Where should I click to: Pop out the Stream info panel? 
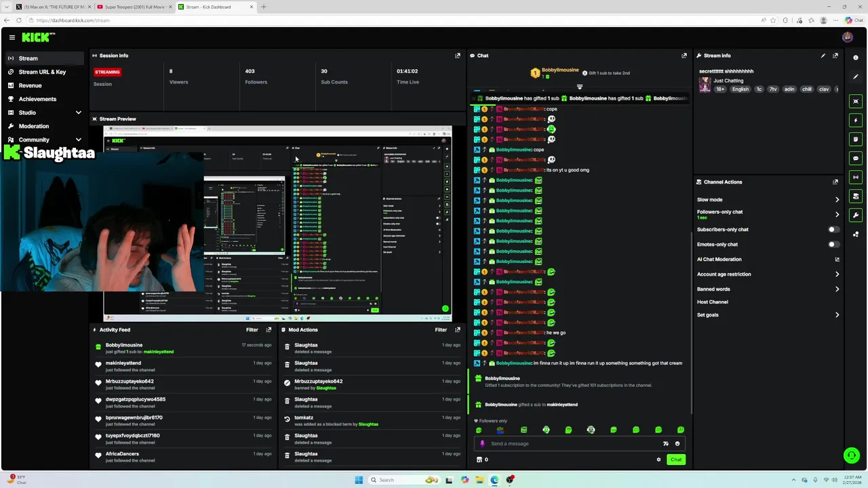[835, 56]
